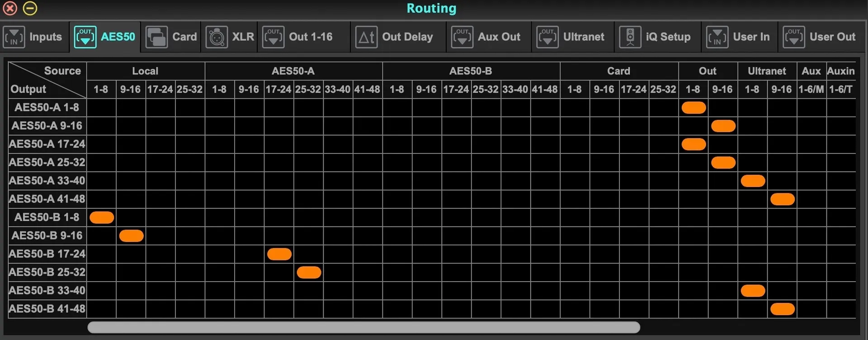Click the Inputs tab icon
The height and width of the screenshot is (340, 868).
coord(14,37)
